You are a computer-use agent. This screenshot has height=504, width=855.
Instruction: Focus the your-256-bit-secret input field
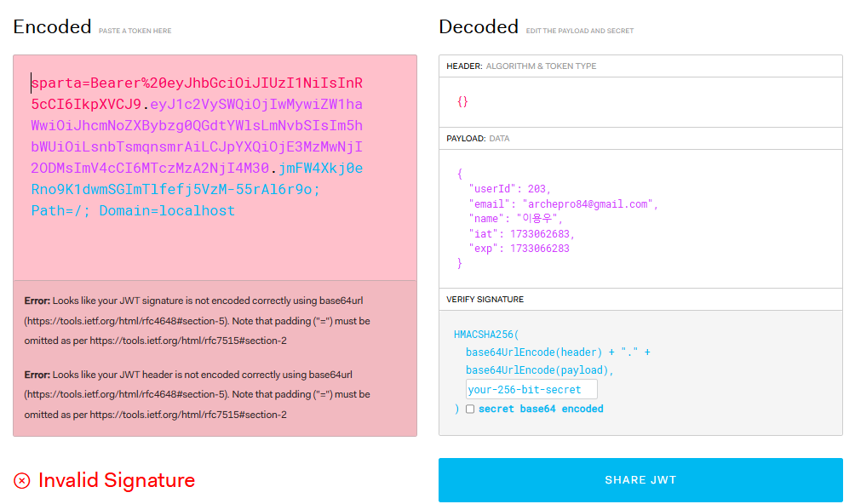pyautogui.click(x=531, y=390)
